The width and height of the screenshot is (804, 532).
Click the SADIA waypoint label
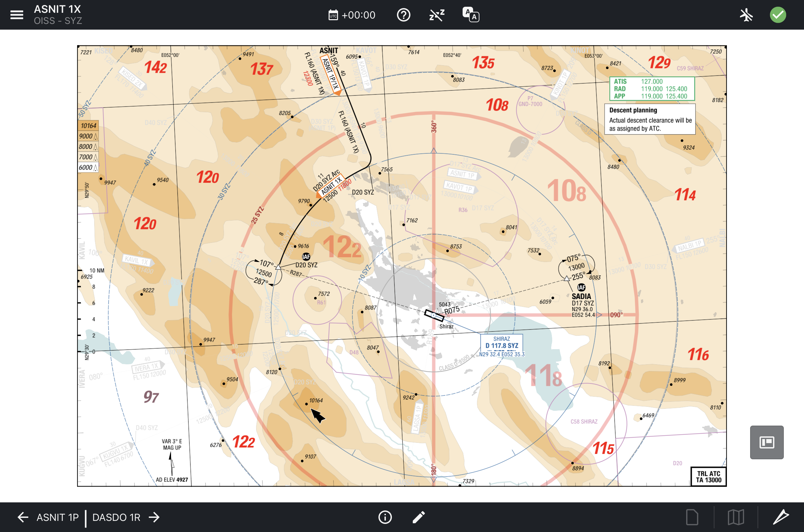(581, 296)
